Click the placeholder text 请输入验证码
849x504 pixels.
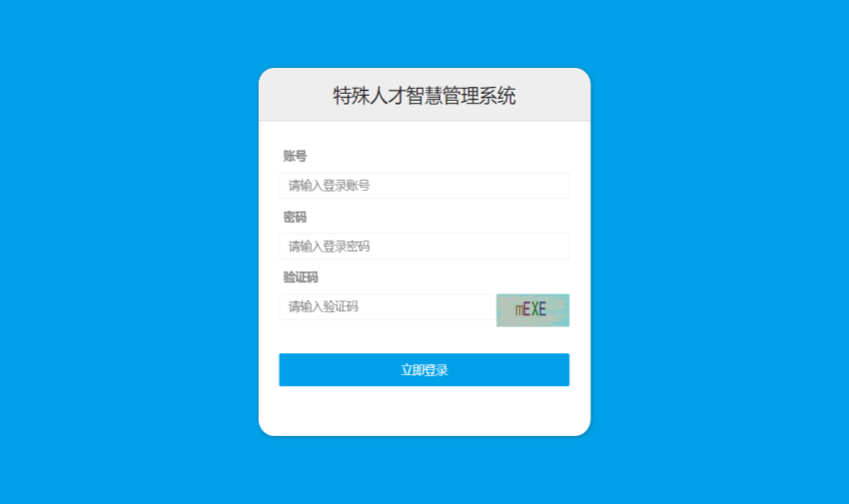point(324,306)
